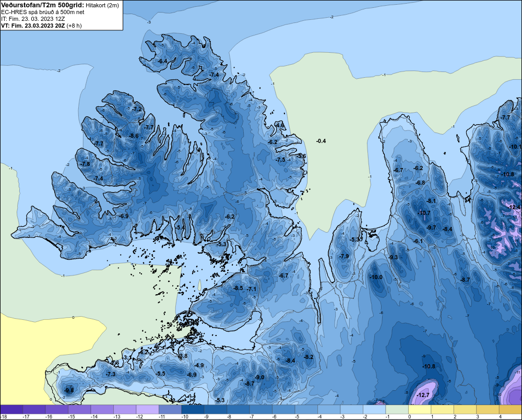The image size is (522, 420).
Task: Click the temperature value -7.5
Action: (281, 160)
